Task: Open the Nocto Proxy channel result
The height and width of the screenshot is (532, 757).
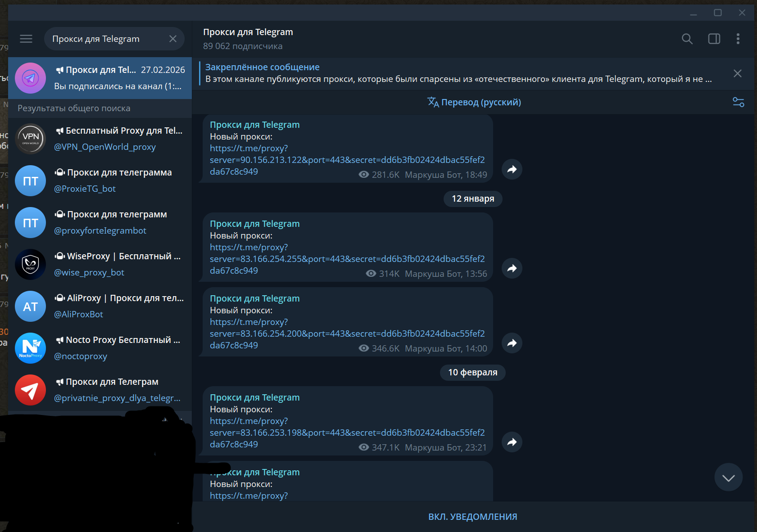Action: click(x=100, y=348)
